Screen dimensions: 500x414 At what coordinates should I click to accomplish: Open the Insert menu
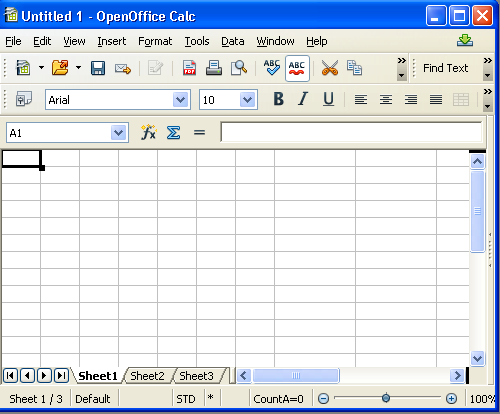(x=112, y=41)
